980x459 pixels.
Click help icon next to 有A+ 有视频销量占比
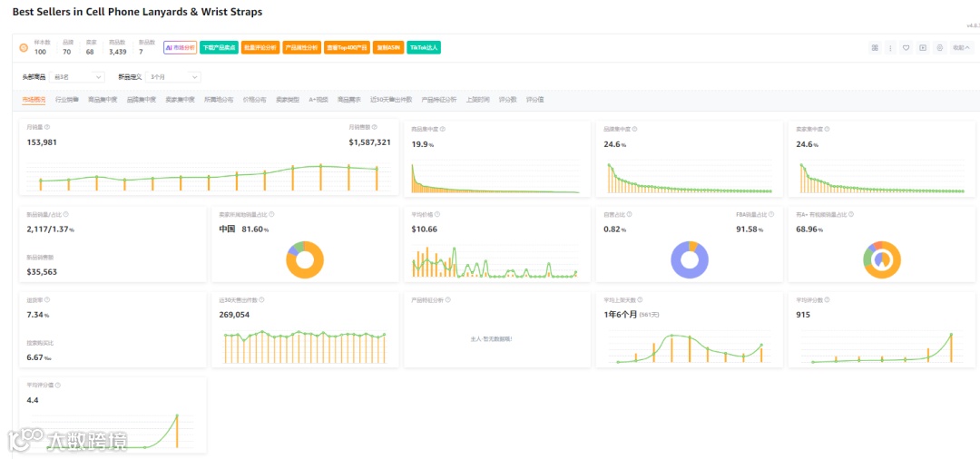852,214
